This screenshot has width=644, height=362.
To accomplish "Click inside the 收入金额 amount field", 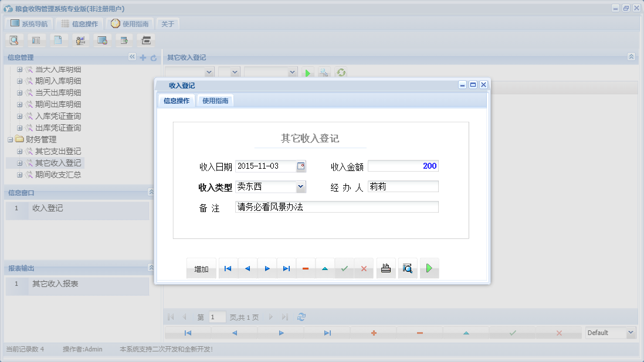I will click(x=405, y=166).
